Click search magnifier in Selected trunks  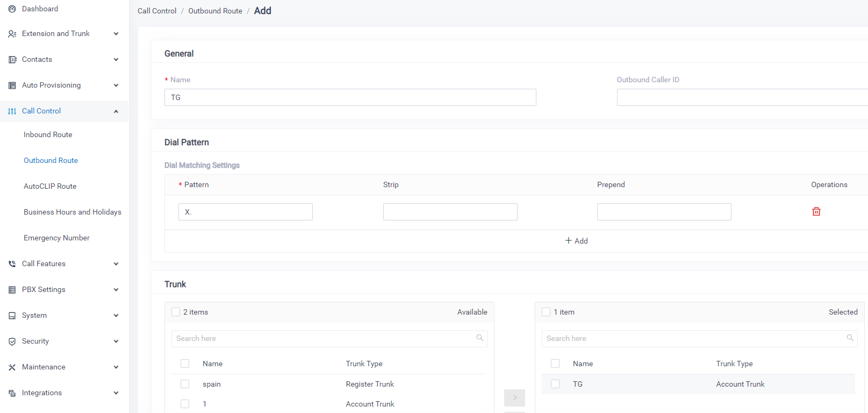[x=850, y=338]
